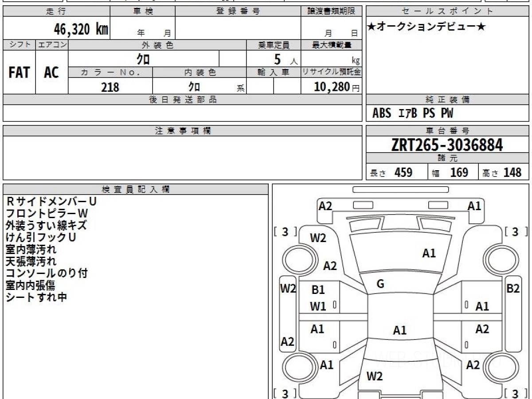Click the W1 damage mark on the door
532x399 pixels.
click(x=318, y=306)
